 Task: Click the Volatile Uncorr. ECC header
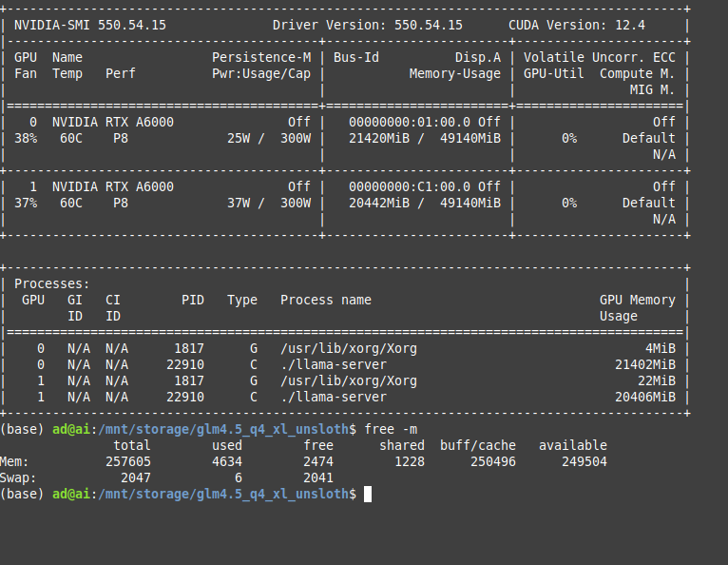tap(600, 58)
